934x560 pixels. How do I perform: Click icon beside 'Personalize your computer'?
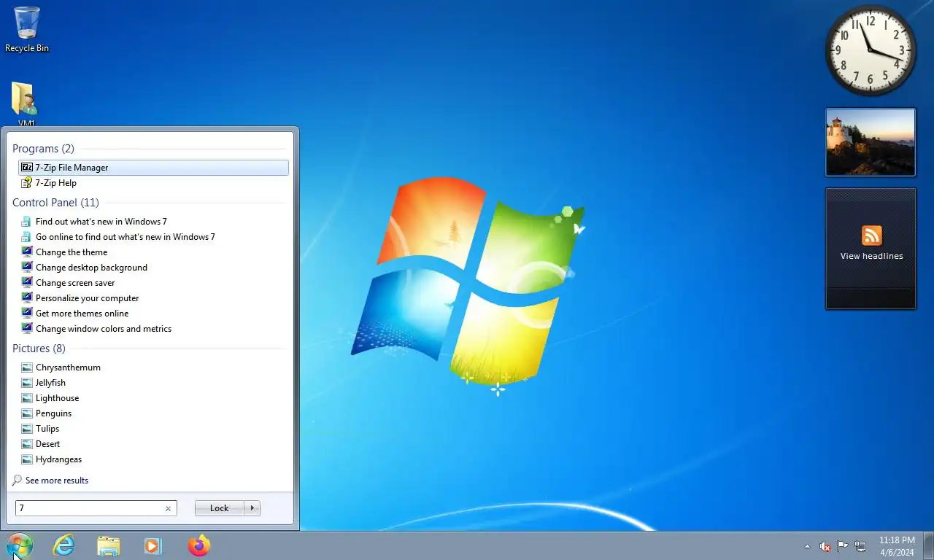(x=27, y=297)
